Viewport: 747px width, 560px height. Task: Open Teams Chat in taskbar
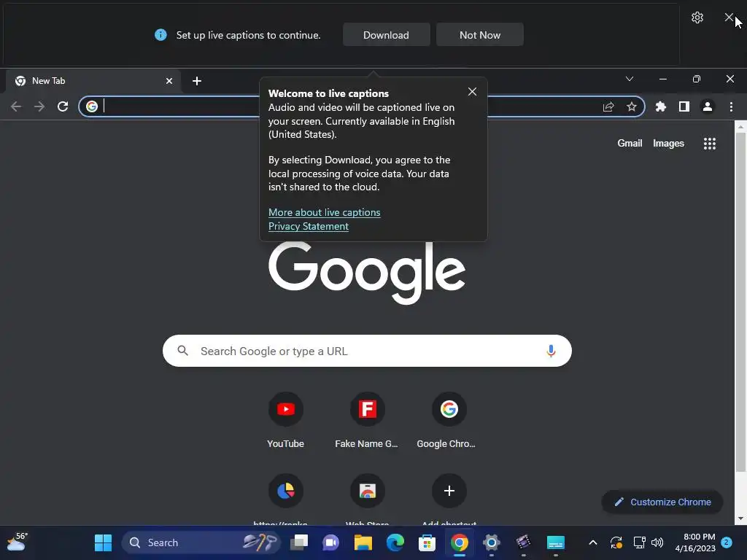331,542
